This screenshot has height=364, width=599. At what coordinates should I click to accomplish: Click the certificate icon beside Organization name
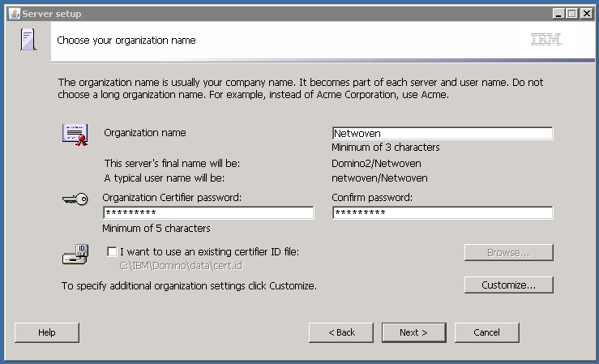pos(75,135)
